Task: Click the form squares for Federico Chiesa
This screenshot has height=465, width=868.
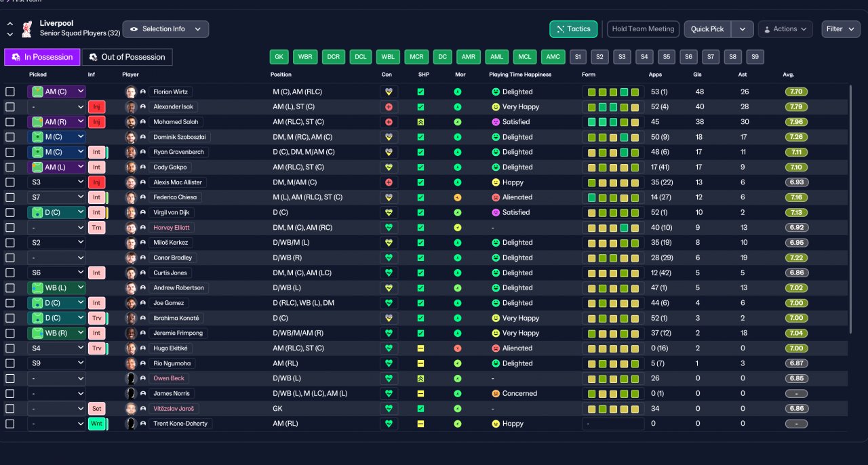Action: pyautogui.click(x=613, y=197)
